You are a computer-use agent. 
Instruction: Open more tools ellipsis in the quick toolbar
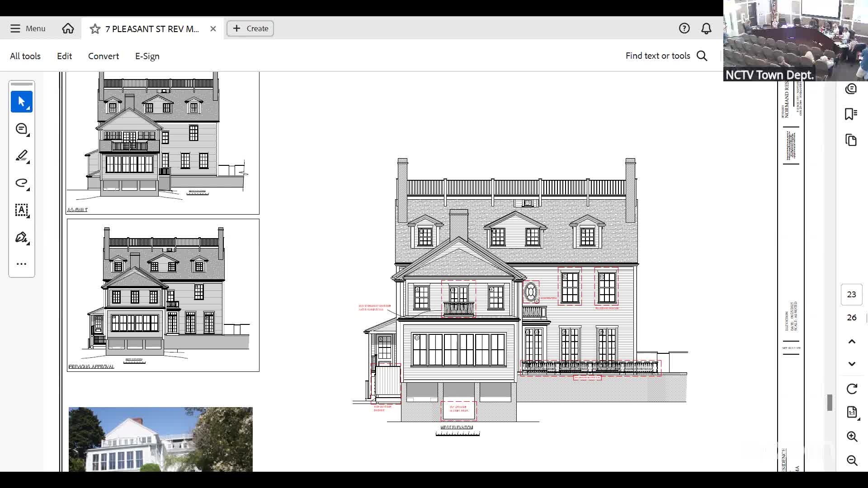[x=22, y=264]
